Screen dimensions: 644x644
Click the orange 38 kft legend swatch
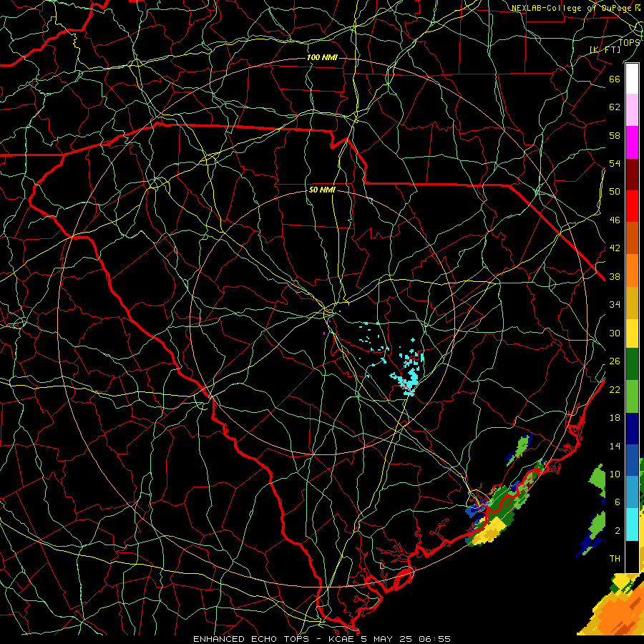pyautogui.click(x=632, y=270)
